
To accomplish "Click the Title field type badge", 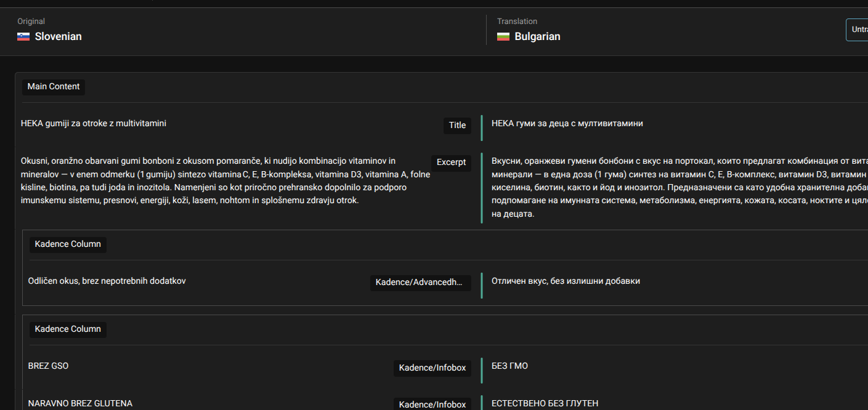I will (x=457, y=126).
